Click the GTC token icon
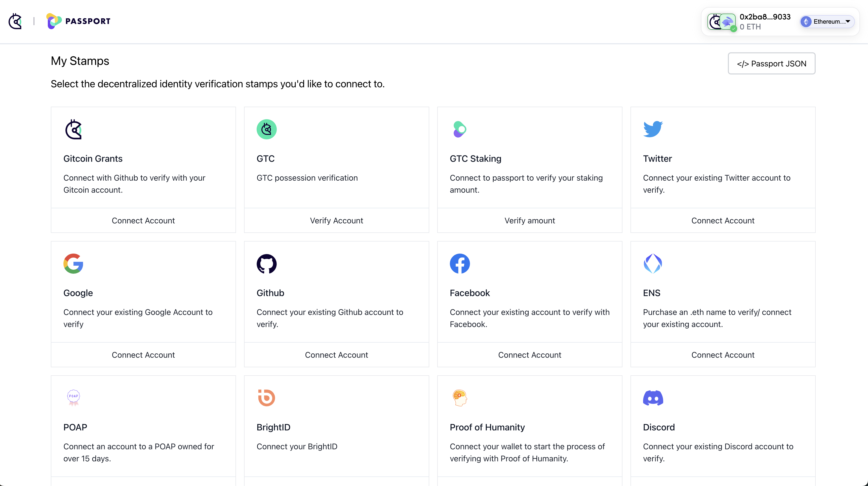 266,129
